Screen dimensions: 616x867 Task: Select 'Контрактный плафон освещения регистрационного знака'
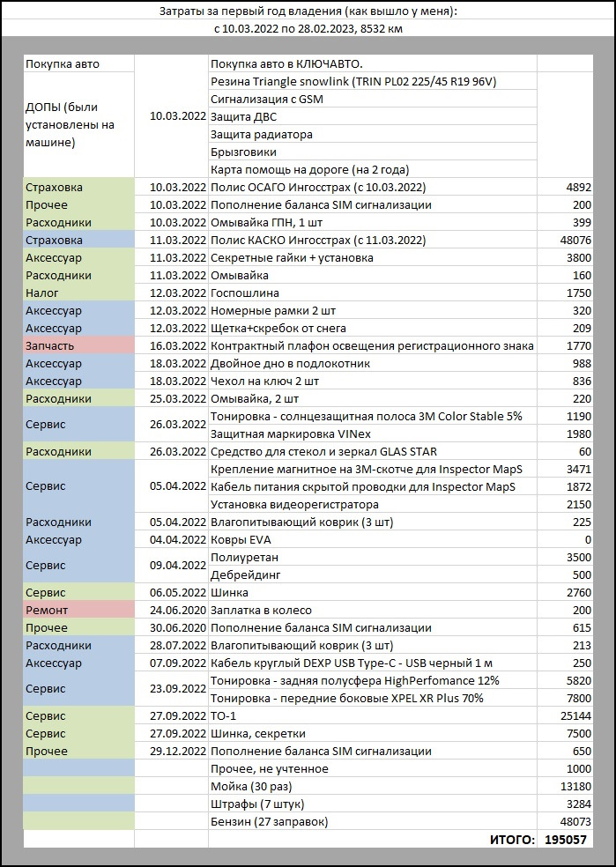click(373, 346)
